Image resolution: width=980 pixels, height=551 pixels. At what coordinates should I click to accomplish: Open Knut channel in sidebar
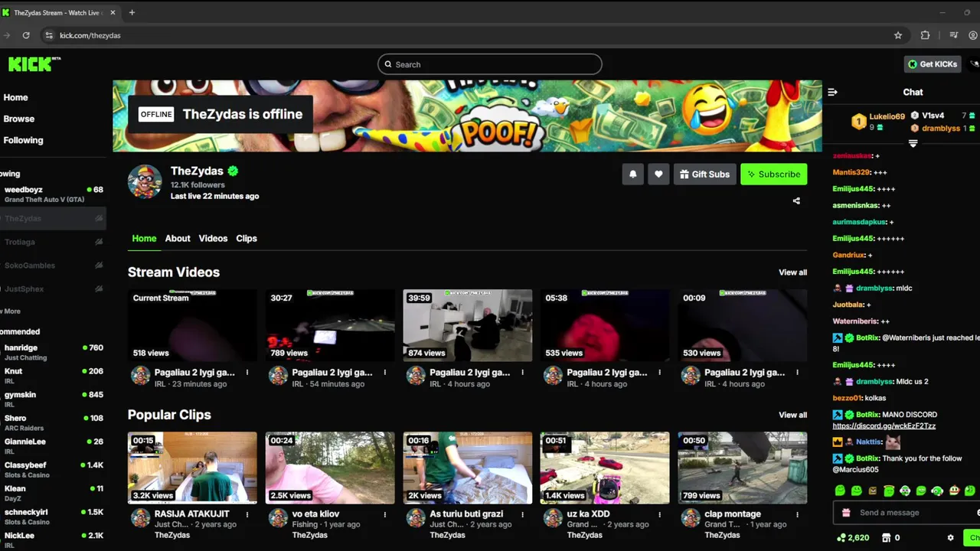[52, 376]
